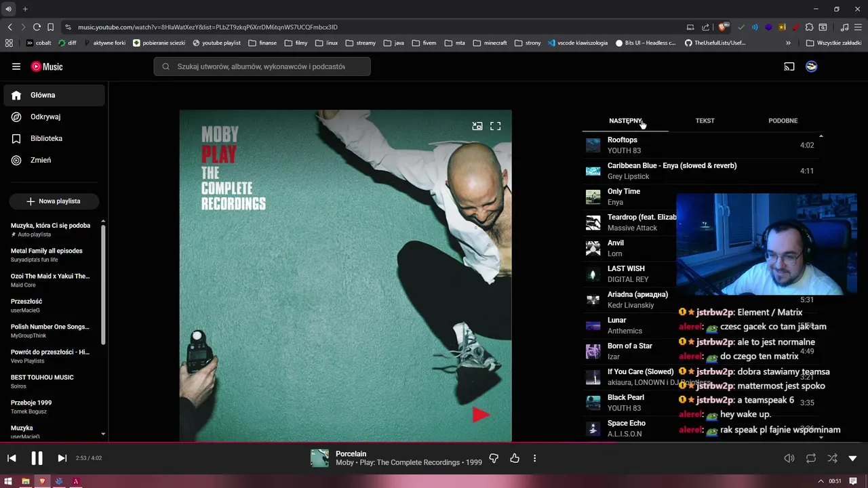This screenshot has height=488, width=868.
Task: Open the Główna sidebar section
Action: (x=54, y=96)
